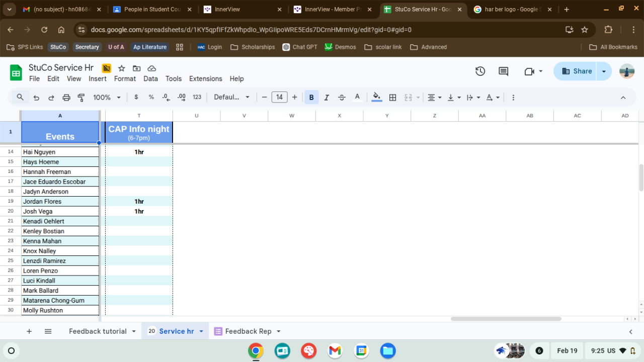Open the comments panel icon

tap(503, 71)
